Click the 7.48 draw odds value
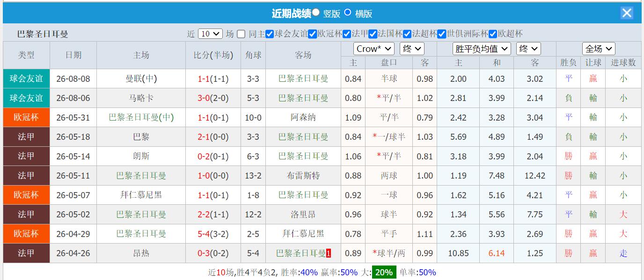This screenshot has width=644, height=280. (x=497, y=176)
